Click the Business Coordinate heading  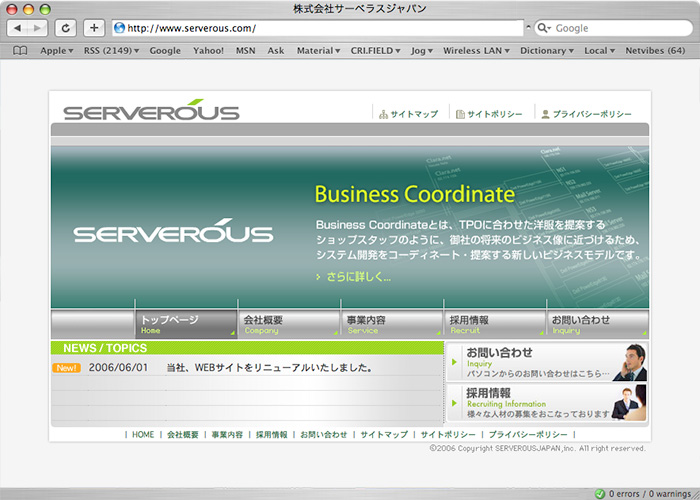click(415, 194)
